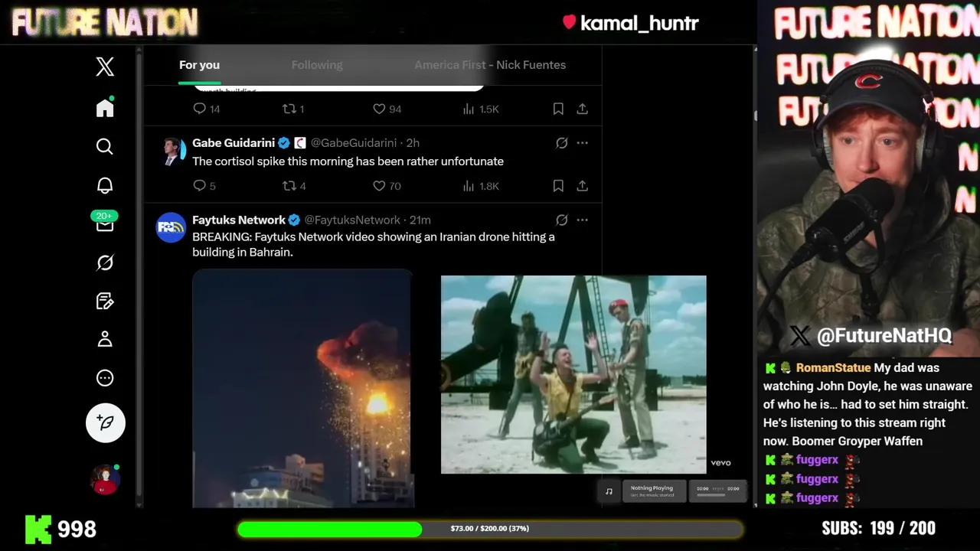Viewport: 980px width, 551px height.
Task: Repost Gabe's post with 4 reposts
Action: click(x=294, y=186)
